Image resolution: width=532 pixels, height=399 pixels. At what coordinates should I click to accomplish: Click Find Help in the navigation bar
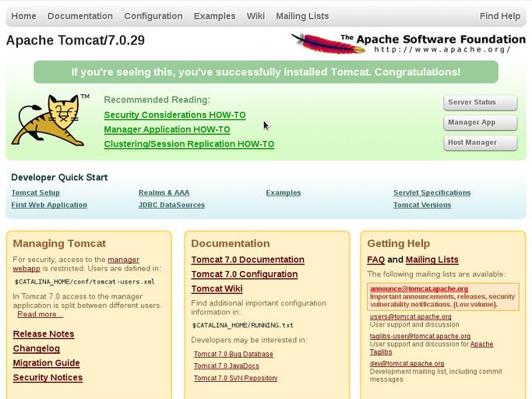500,16
